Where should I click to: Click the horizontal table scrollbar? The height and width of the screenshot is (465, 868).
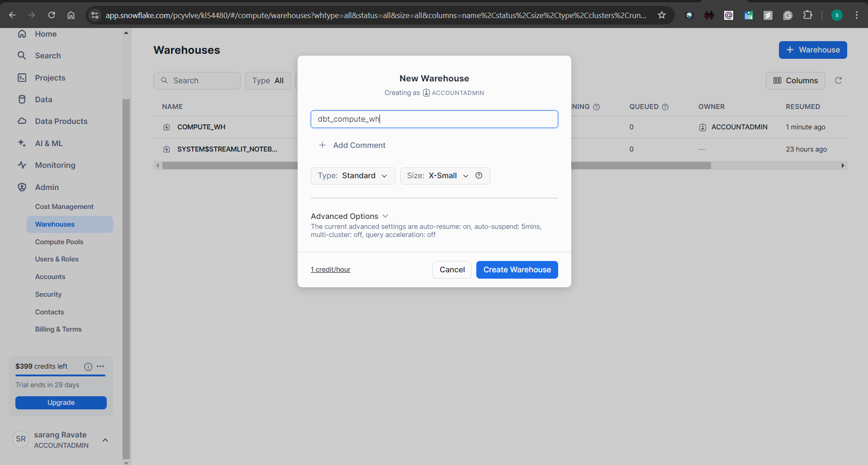click(x=436, y=166)
